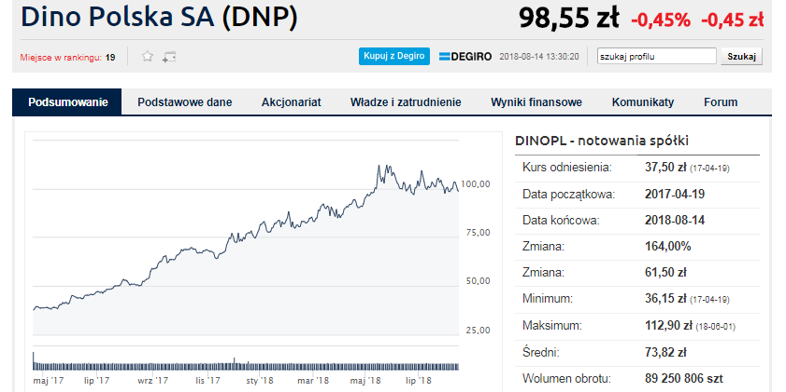The image size is (786, 392).
Task: Click the favorite star icon
Action: (147, 56)
